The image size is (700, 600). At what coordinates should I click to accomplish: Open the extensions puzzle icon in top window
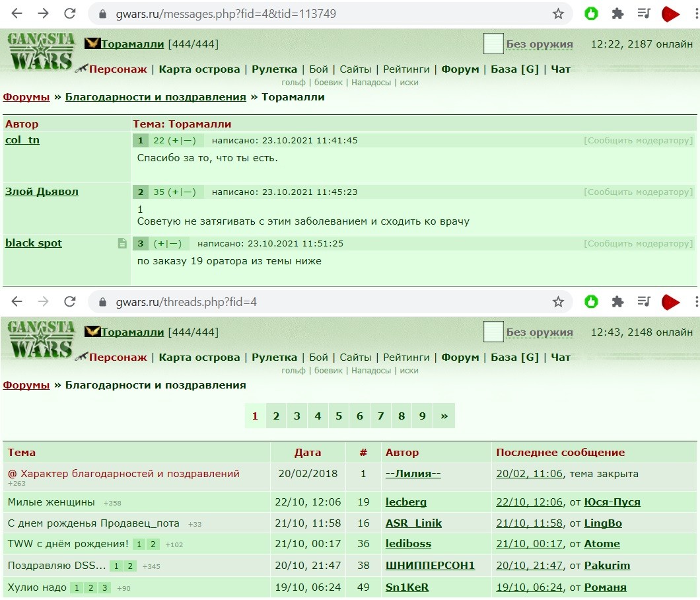[x=617, y=14]
